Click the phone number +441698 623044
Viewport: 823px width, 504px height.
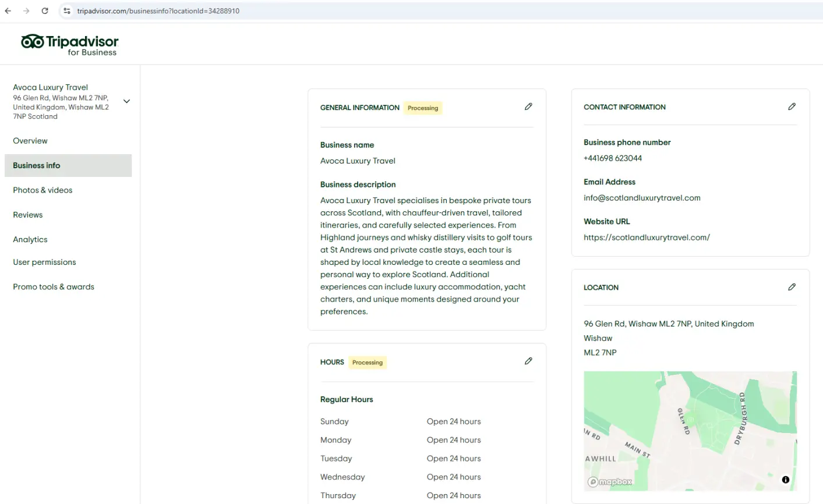point(613,158)
